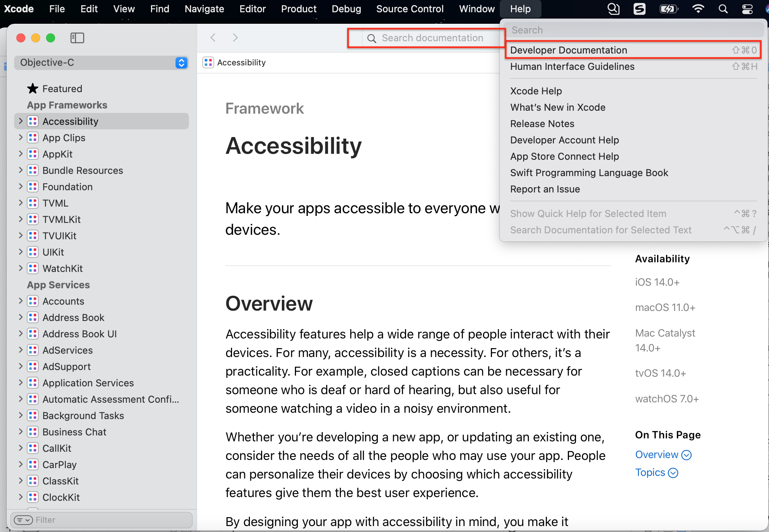Click the Wi-Fi status icon
The width and height of the screenshot is (769, 532).
[698, 9]
